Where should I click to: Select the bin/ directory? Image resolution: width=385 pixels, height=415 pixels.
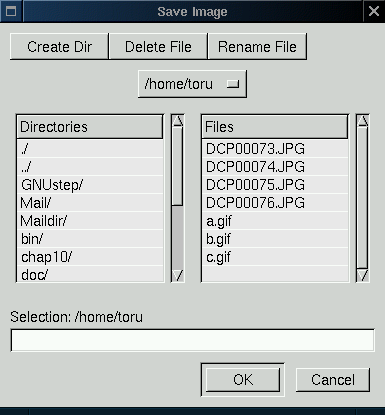click(x=90, y=239)
